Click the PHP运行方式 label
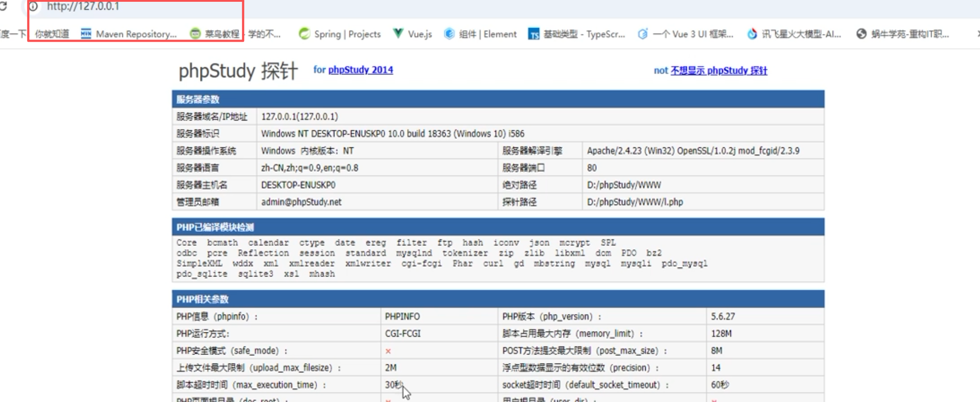Screen dimensions: 980x402 [x=203, y=334]
